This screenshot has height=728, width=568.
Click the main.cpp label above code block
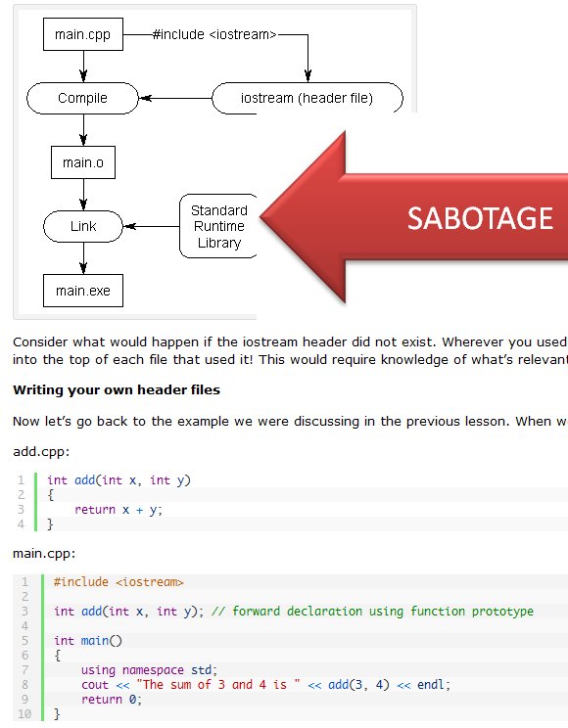(x=44, y=554)
